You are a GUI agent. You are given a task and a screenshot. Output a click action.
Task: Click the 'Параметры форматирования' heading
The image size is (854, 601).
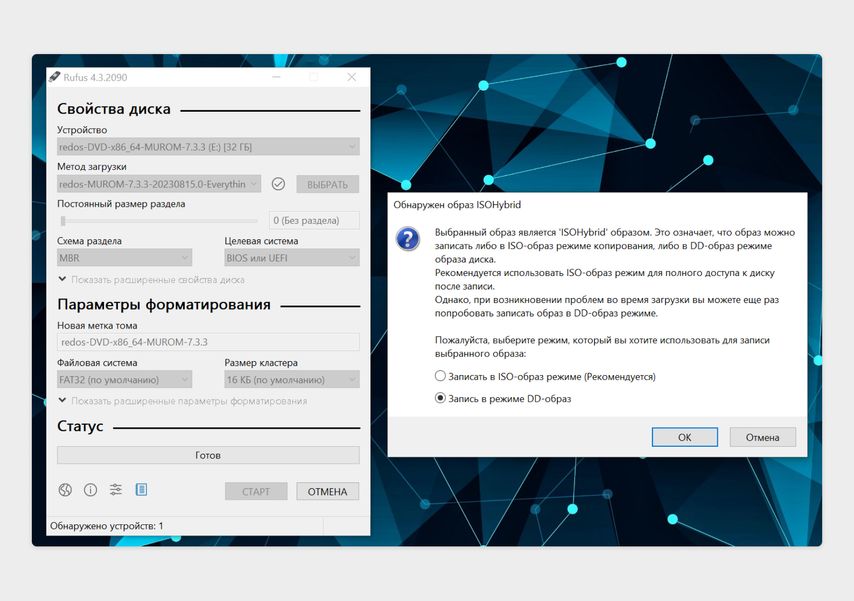click(x=164, y=304)
